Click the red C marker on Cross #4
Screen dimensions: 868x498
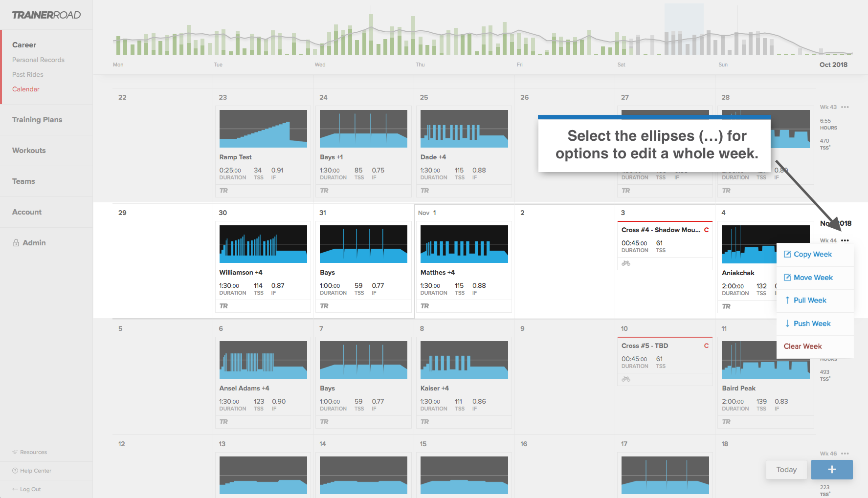(706, 230)
